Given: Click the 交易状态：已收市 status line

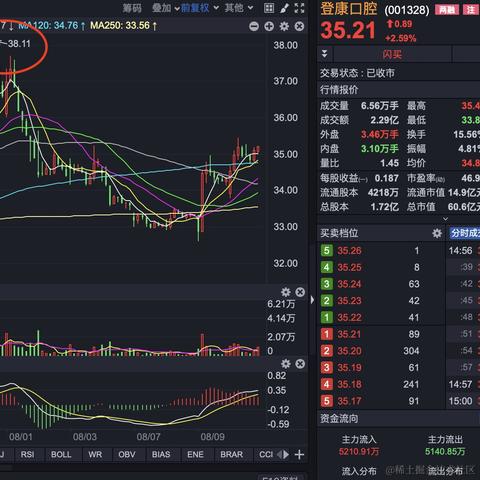Looking at the screenshot, I should [x=357, y=73].
